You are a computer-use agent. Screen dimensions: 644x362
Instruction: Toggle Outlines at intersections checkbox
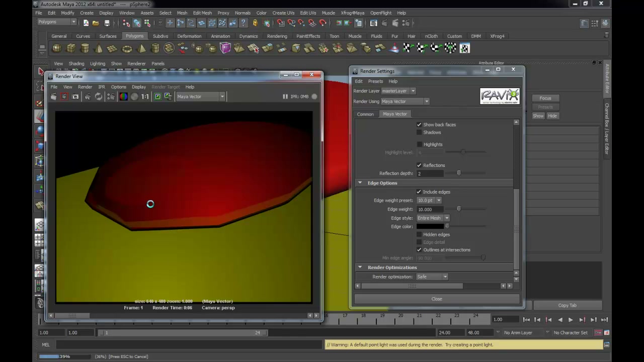tap(419, 249)
